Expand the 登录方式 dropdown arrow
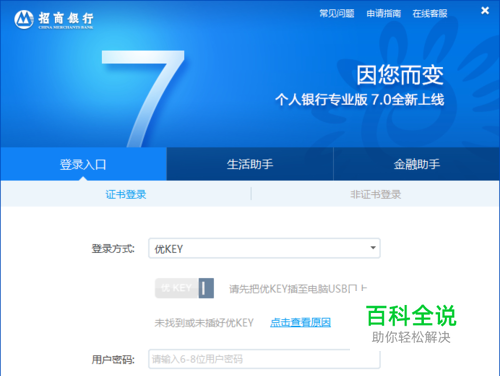The height and width of the screenshot is (376, 500). [373, 248]
